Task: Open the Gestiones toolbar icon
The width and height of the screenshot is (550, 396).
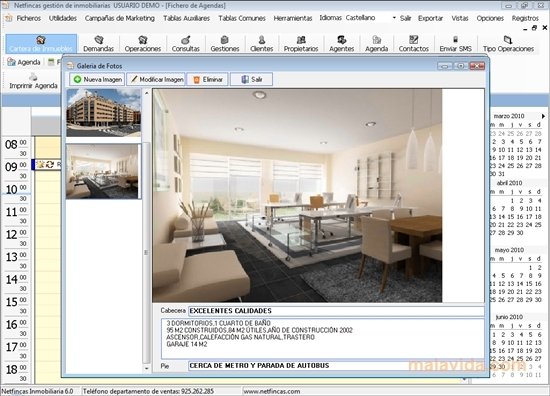Action: 224,43
